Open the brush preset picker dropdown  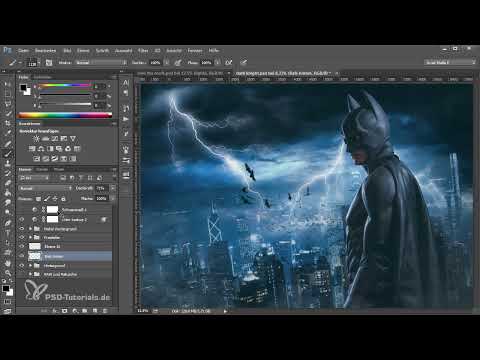39,62
